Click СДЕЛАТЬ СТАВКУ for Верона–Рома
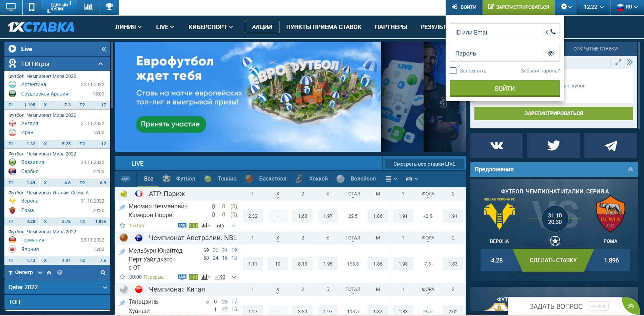This screenshot has width=644, height=316. pyautogui.click(x=553, y=260)
